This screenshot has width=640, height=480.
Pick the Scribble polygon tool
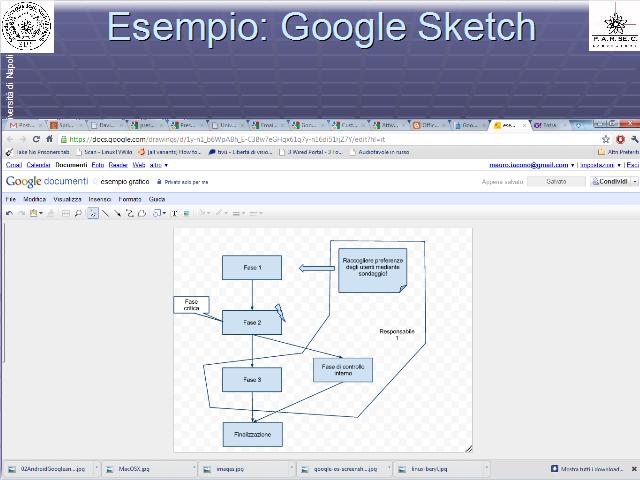pyautogui.click(x=142, y=213)
